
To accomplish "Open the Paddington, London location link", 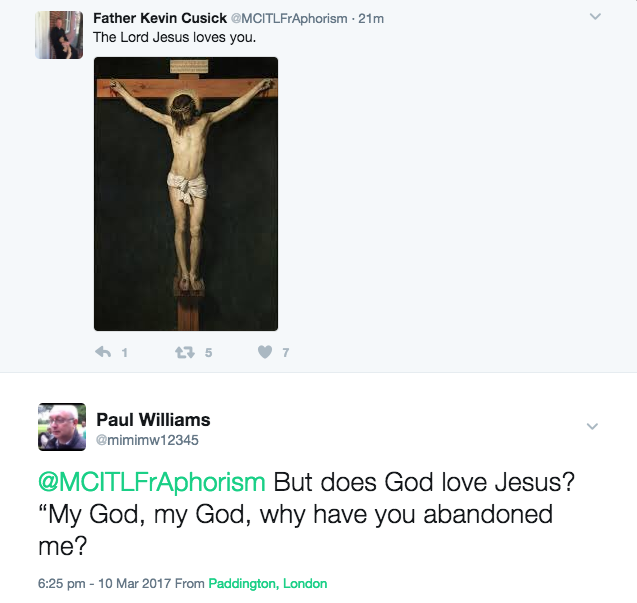I will point(268,583).
